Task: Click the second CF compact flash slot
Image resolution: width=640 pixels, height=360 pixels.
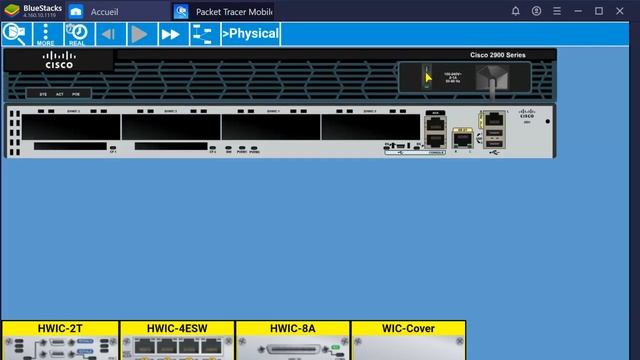Action: coord(171,146)
